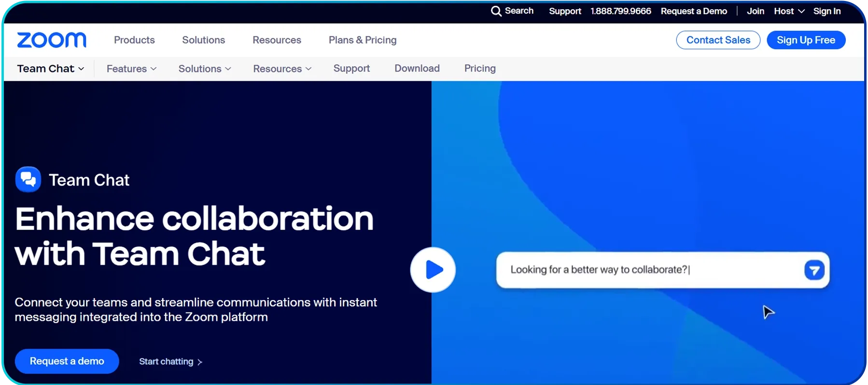Image resolution: width=868 pixels, height=385 pixels.
Task: Play the Team Chat video
Action: [433, 270]
